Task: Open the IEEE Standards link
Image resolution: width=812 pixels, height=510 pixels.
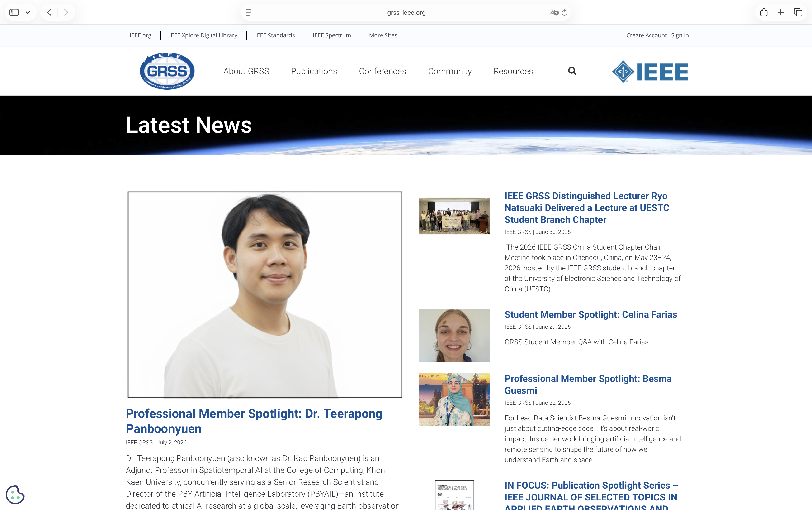Action: coord(275,35)
